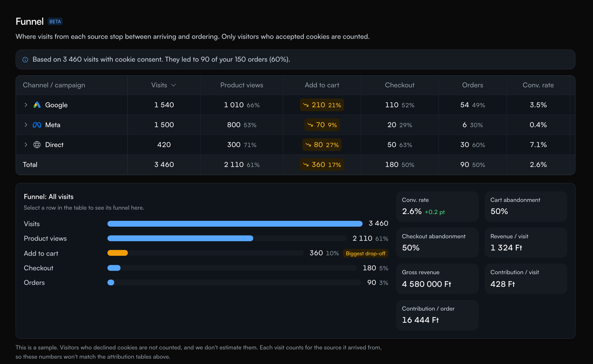Click the BETA badge next to Funnel
The height and width of the screenshot is (364, 593).
pyautogui.click(x=55, y=21)
